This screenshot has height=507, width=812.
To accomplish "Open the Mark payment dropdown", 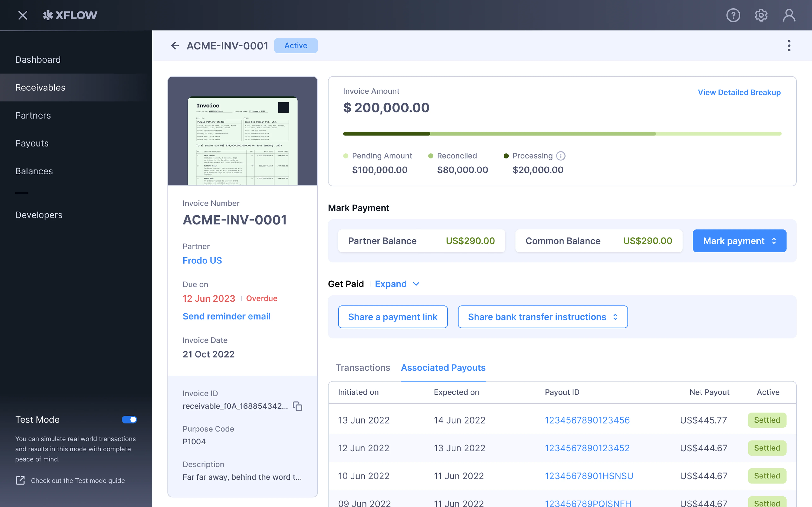I will pyautogui.click(x=739, y=241).
